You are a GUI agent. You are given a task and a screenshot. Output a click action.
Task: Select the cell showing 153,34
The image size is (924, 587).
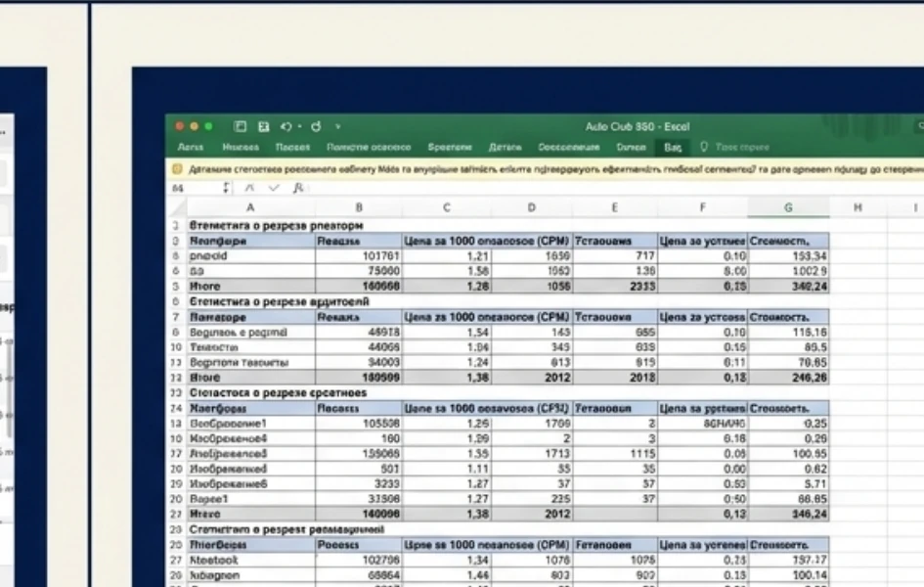click(788, 256)
